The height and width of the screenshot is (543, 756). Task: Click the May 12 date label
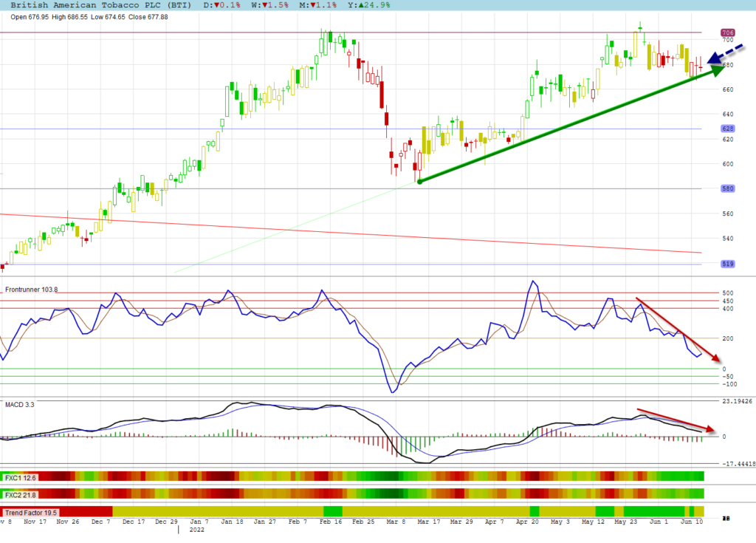pos(593,522)
